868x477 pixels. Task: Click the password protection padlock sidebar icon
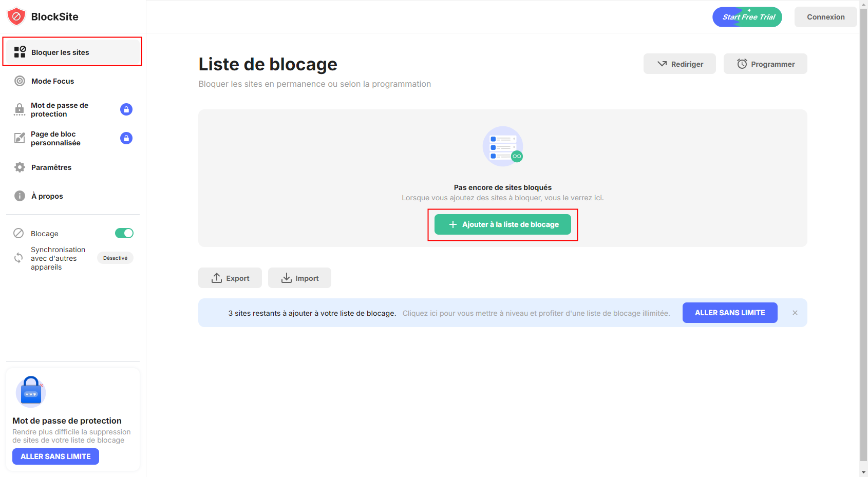click(20, 109)
